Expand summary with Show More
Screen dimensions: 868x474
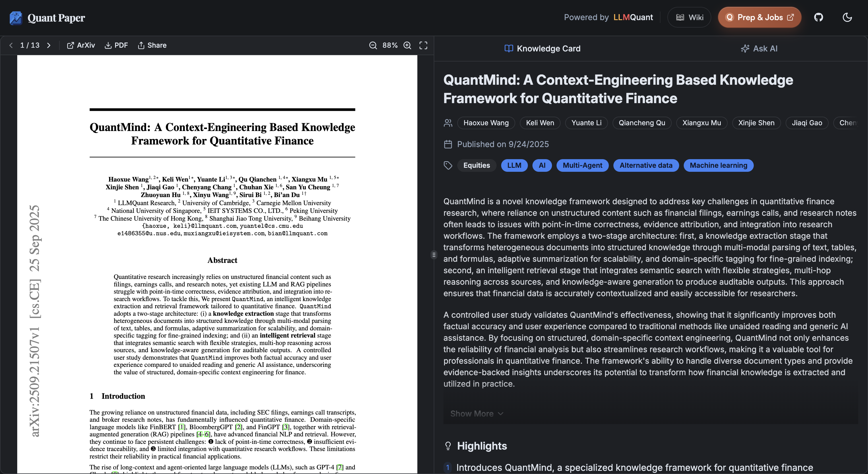(476, 414)
